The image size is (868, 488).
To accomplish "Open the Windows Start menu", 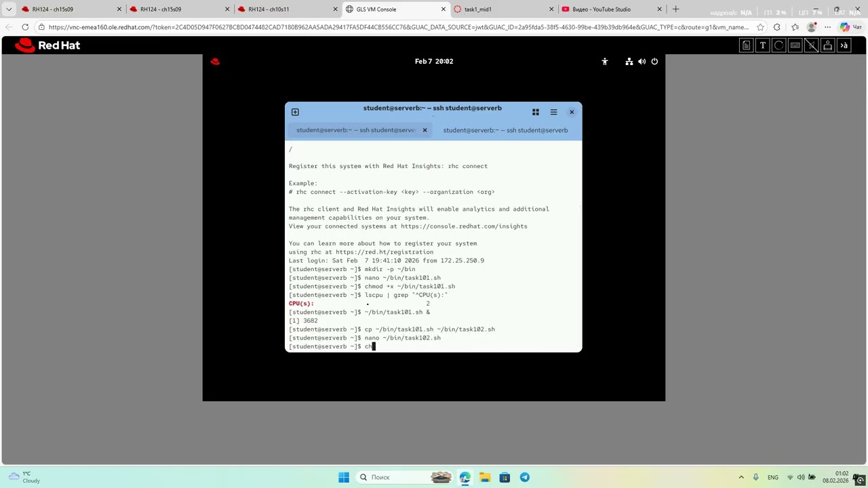I will (x=344, y=477).
